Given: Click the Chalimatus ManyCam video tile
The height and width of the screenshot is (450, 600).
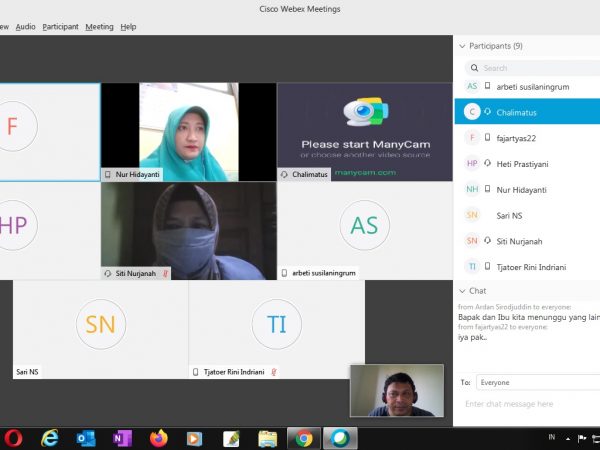Looking at the screenshot, I should 365,132.
